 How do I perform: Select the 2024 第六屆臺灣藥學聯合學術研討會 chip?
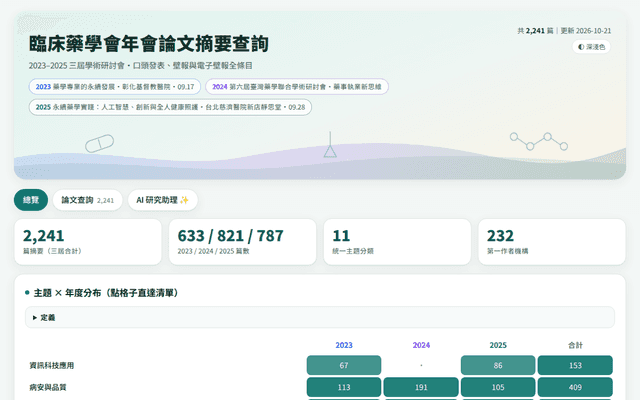297,87
